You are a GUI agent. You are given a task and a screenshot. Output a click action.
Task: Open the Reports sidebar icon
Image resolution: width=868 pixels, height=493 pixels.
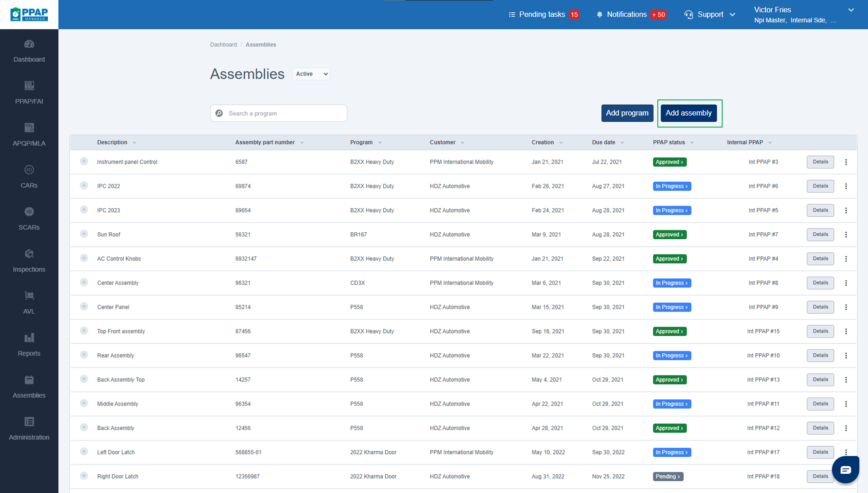(x=29, y=338)
